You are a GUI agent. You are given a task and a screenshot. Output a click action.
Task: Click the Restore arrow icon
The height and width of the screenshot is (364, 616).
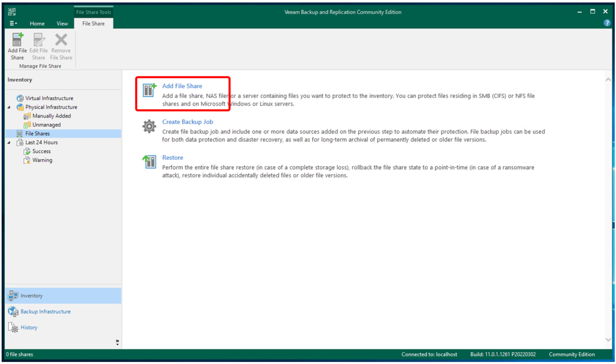pos(149,162)
